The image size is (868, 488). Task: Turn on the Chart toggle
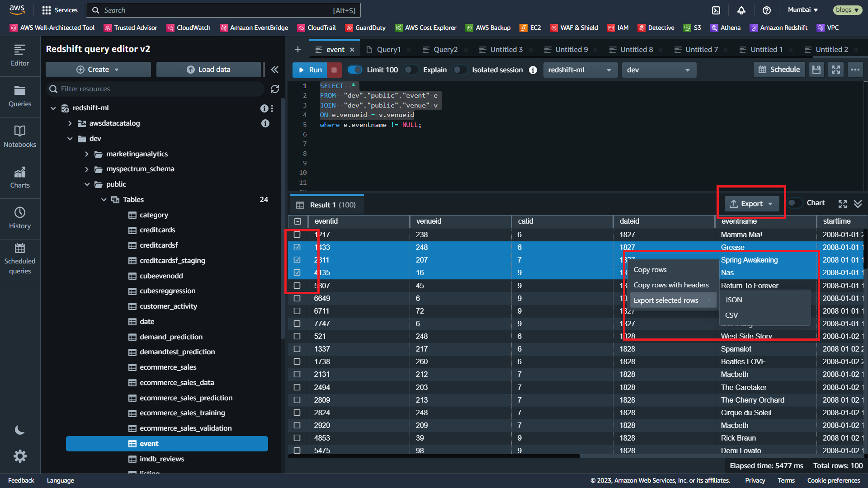click(x=795, y=203)
